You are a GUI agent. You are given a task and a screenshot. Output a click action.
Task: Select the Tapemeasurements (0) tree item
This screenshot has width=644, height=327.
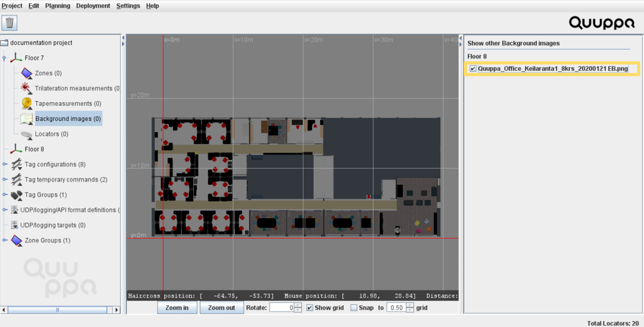[x=68, y=103]
